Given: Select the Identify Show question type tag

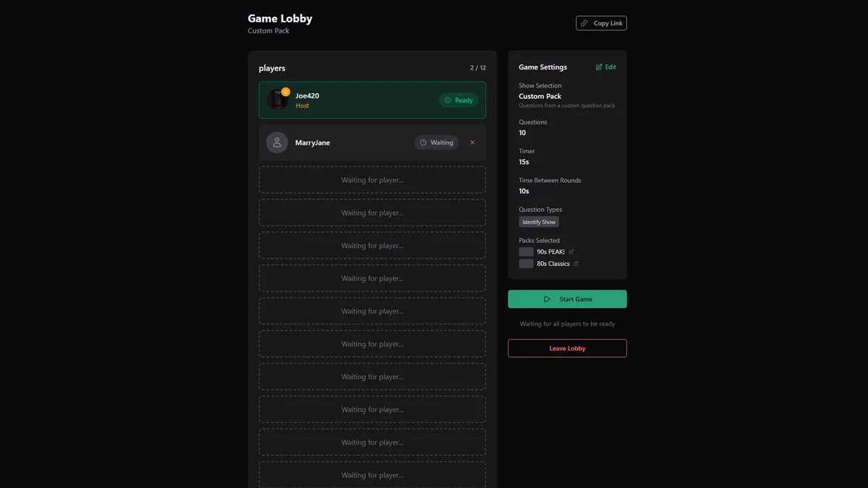Looking at the screenshot, I should coord(539,222).
